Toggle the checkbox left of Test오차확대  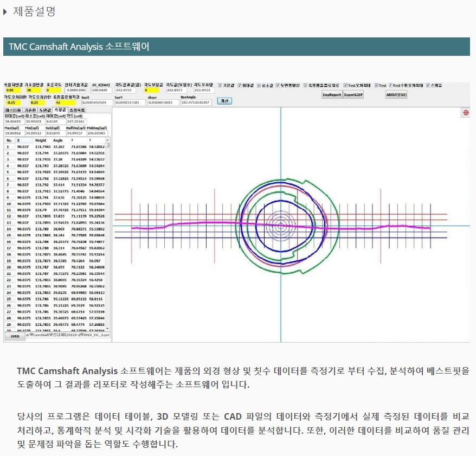[305, 85]
